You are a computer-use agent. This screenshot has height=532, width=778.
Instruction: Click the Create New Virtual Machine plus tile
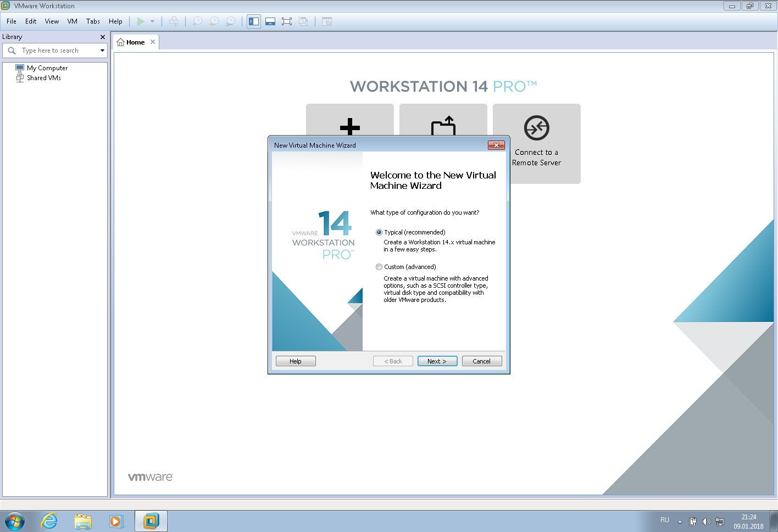click(x=350, y=120)
